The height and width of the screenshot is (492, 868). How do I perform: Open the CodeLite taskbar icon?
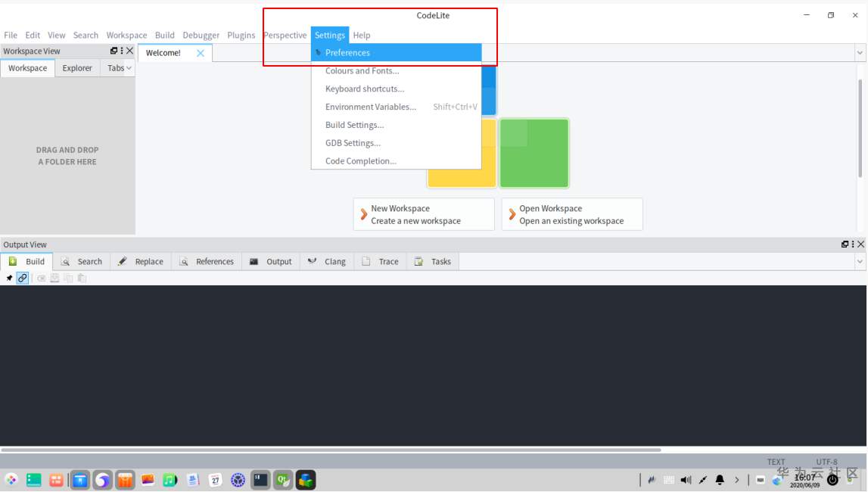306,480
